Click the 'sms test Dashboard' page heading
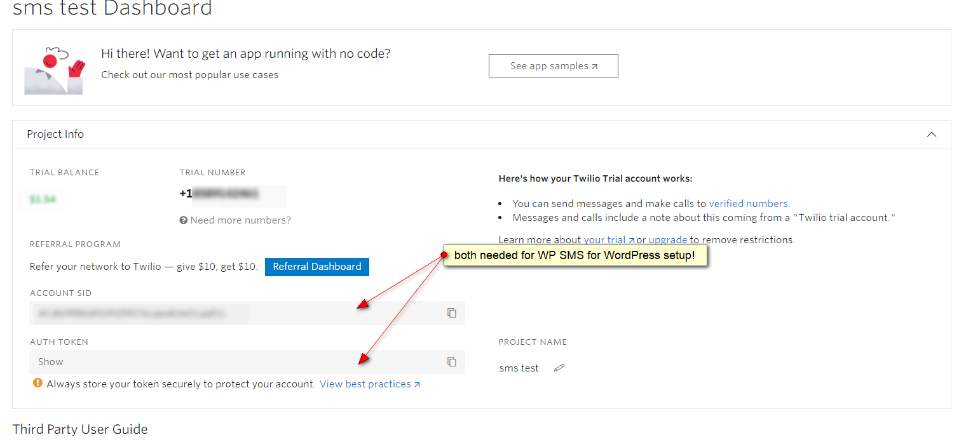This screenshot has width=980, height=442. click(112, 8)
